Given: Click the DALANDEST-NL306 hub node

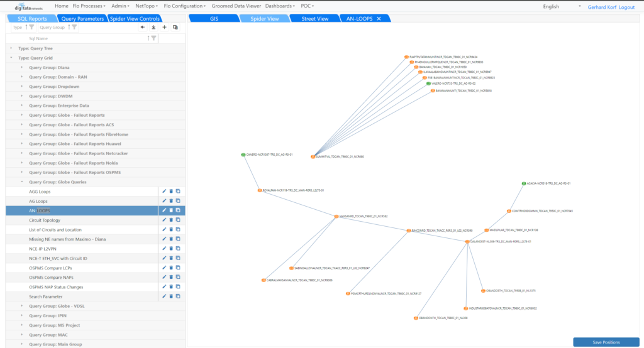Looking at the screenshot, I should click(x=467, y=242).
